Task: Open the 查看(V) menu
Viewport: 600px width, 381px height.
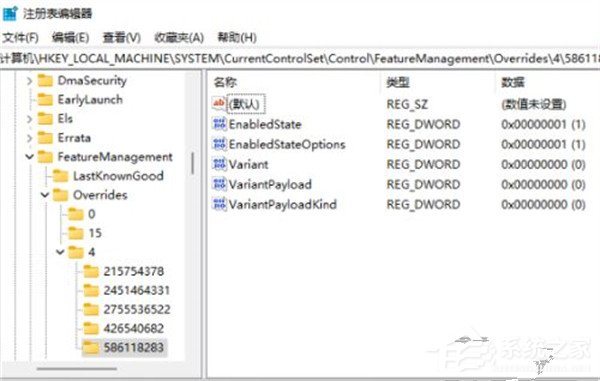Action: [x=122, y=37]
